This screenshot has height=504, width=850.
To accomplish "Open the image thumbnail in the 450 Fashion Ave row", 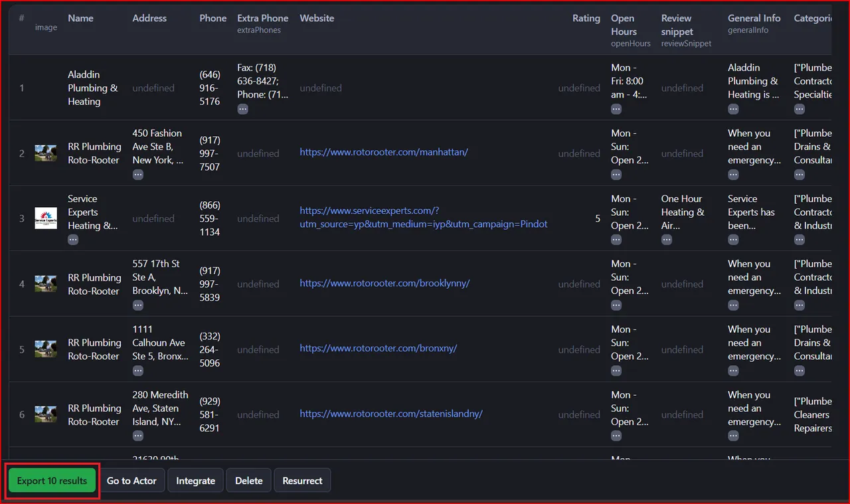I will pyautogui.click(x=46, y=153).
